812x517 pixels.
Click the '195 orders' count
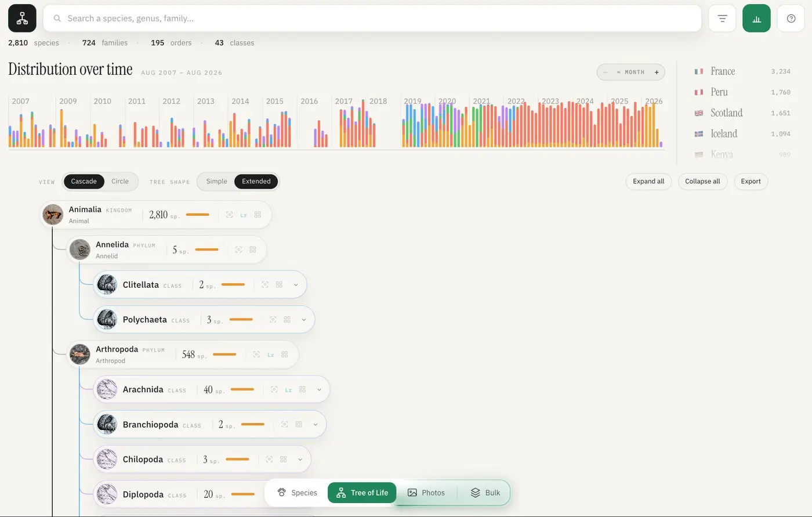[171, 43]
